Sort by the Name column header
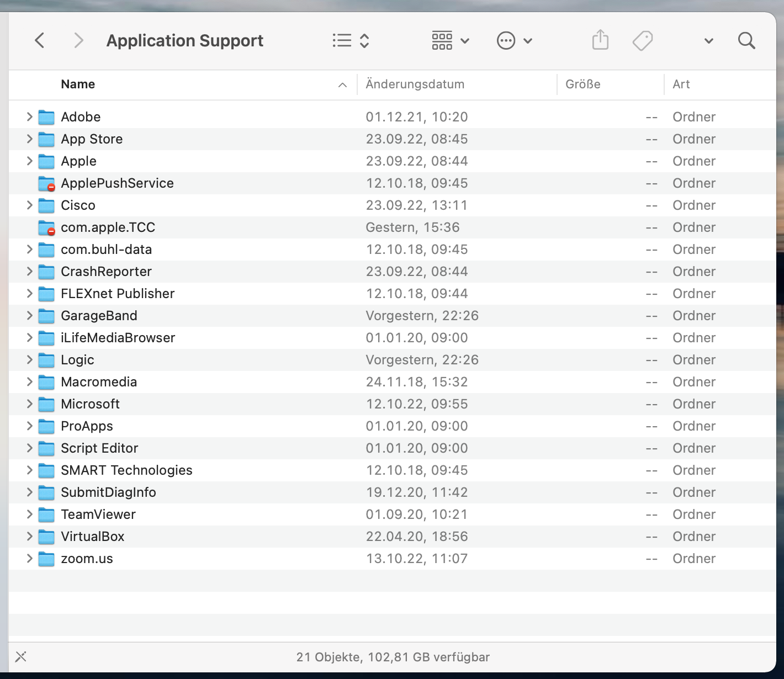 [x=78, y=84]
